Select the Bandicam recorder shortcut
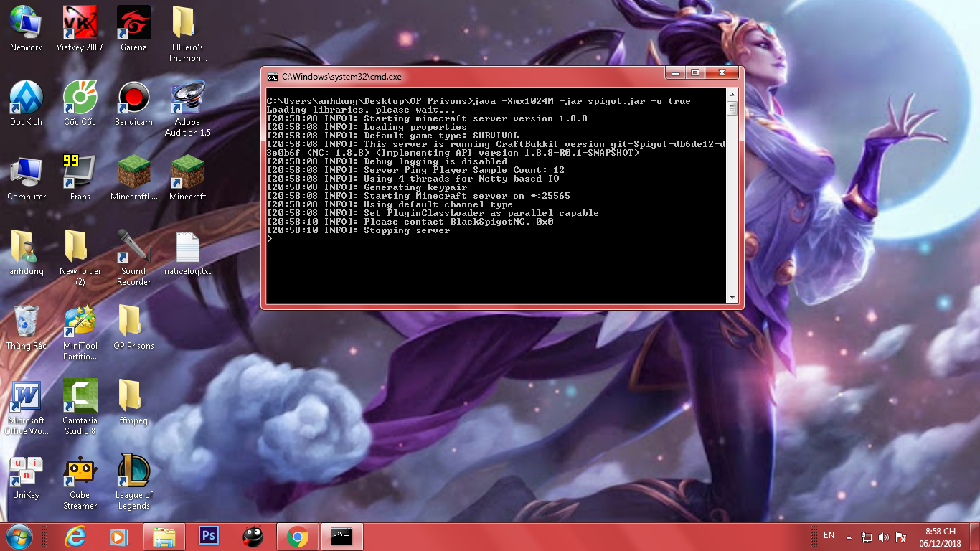This screenshot has width=980, height=551. [133, 103]
